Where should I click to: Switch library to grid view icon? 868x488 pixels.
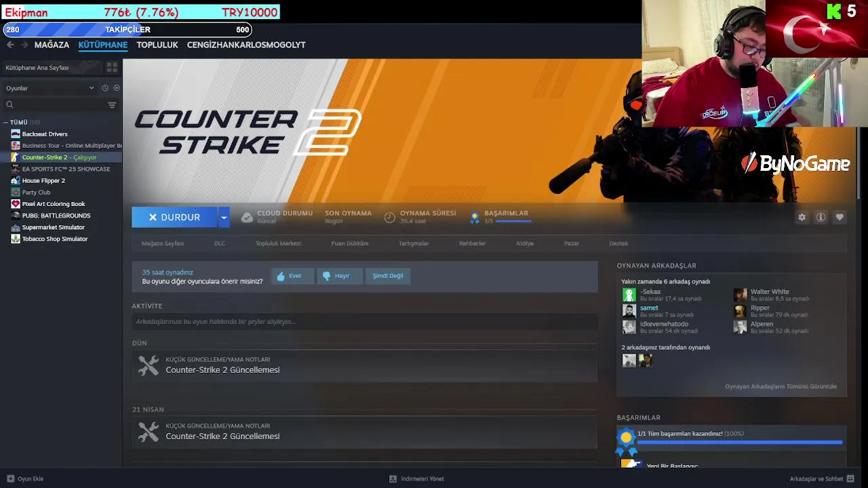[x=112, y=68]
